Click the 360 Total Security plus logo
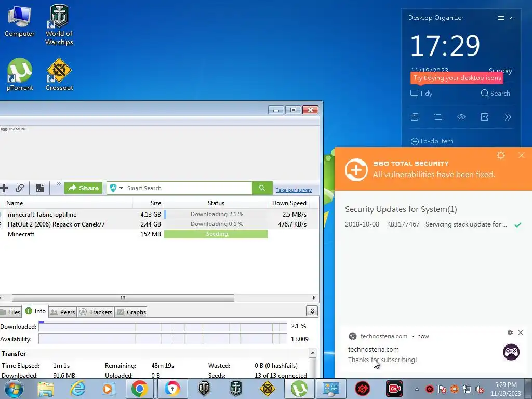The image size is (532, 399). pos(356,170)
